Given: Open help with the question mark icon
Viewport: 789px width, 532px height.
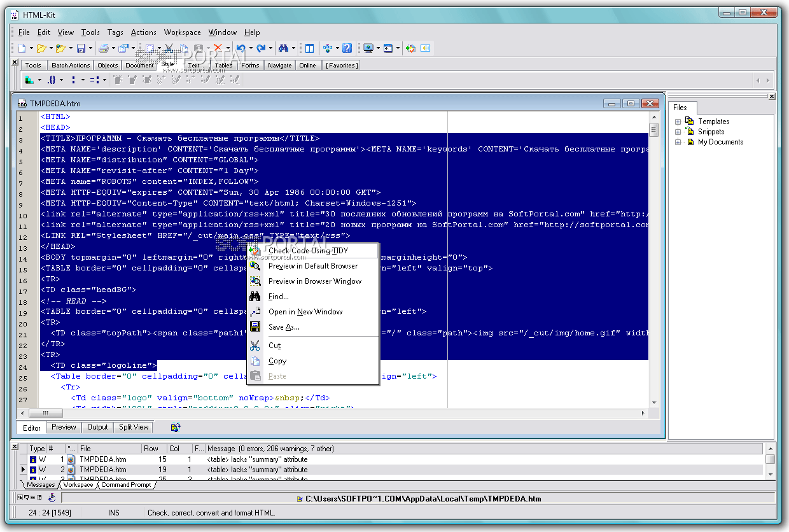Looking at the screenshot, I should coord(347,48).
